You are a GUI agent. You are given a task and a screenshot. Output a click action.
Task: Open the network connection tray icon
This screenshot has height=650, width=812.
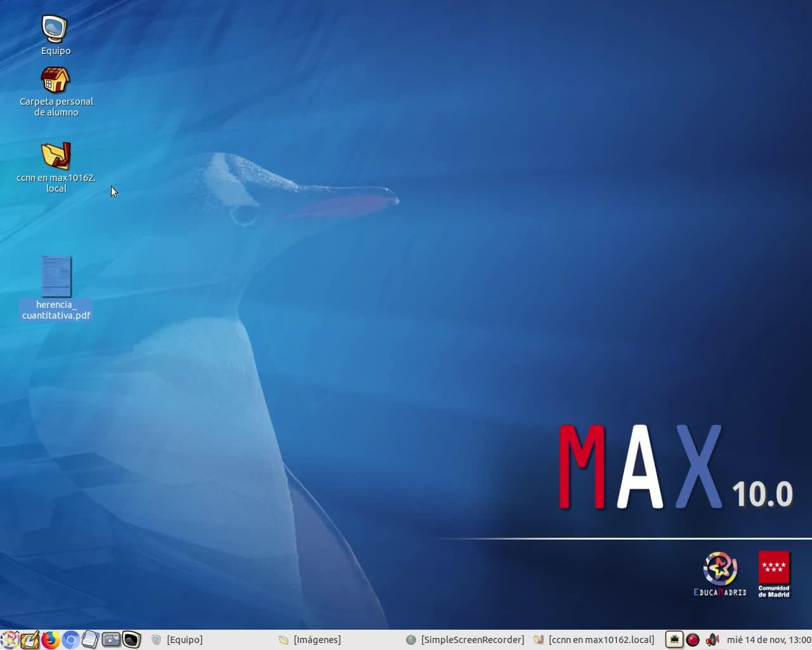(x=674, y=640)
